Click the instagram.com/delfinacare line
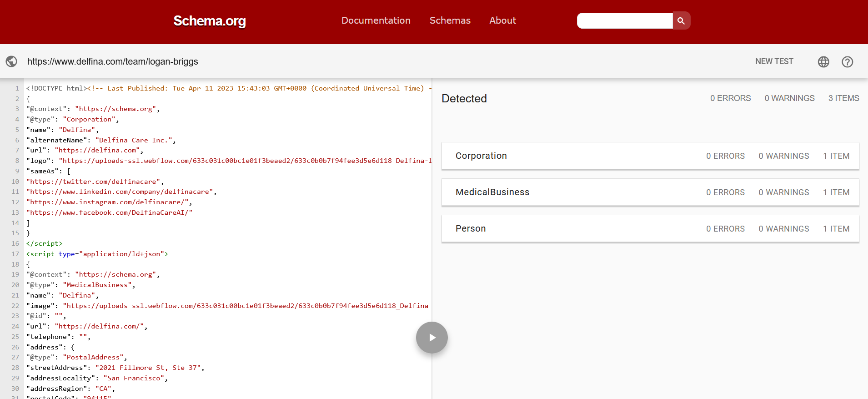868x399 pixels. 109,202
